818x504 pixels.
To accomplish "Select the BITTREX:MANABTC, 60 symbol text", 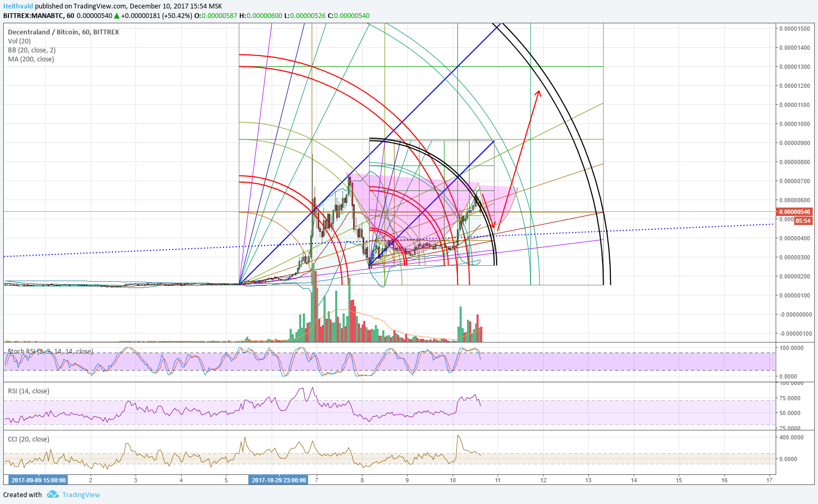I will [39, 16].
